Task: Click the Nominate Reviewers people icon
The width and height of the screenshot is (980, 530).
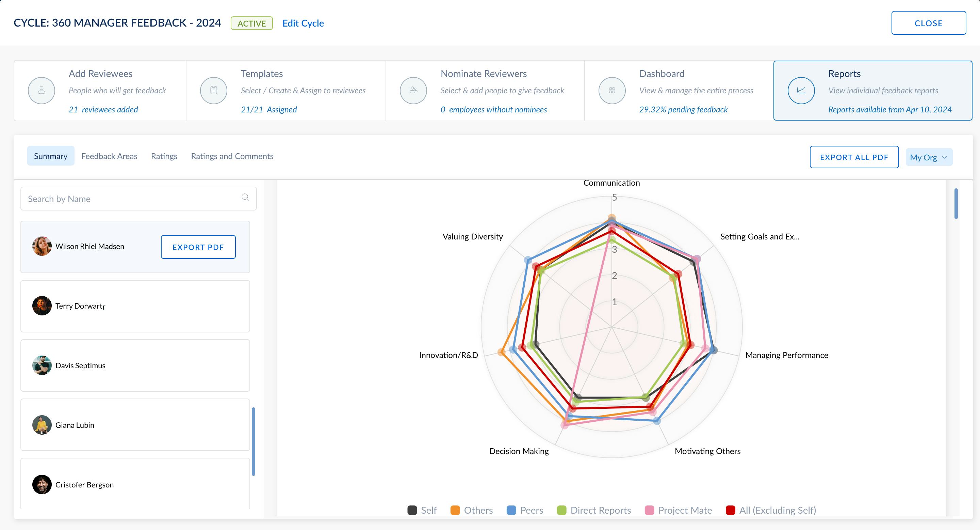Action: [x=413, y=90]
